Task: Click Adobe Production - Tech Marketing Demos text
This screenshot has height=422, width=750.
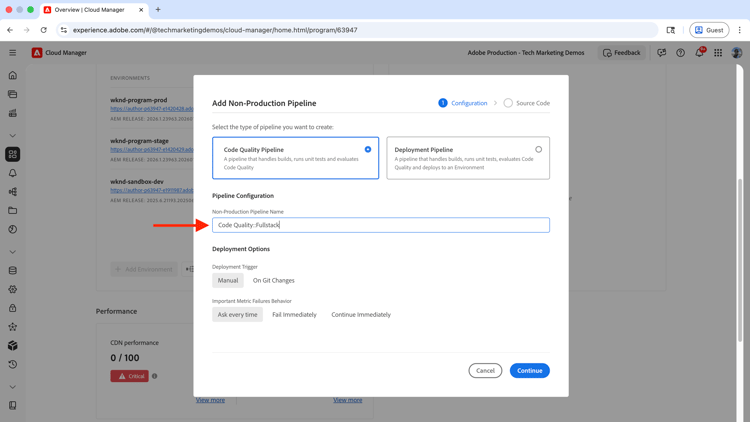Action: [x=526, y=53]
